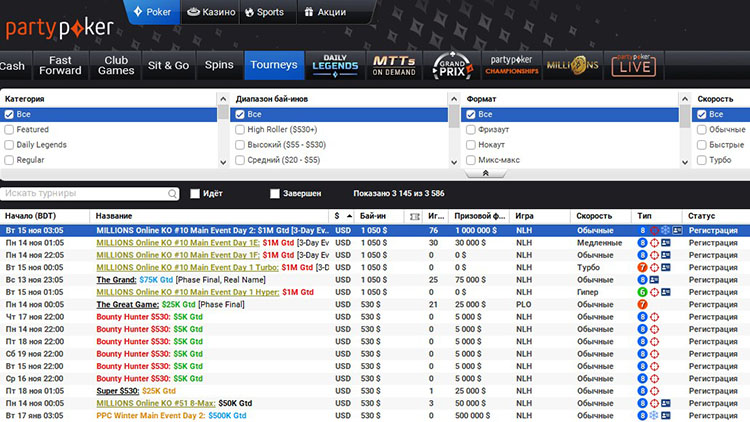Open MTTs On Demand section
Viewport: 750px width, 422px height.
(394, 65)
